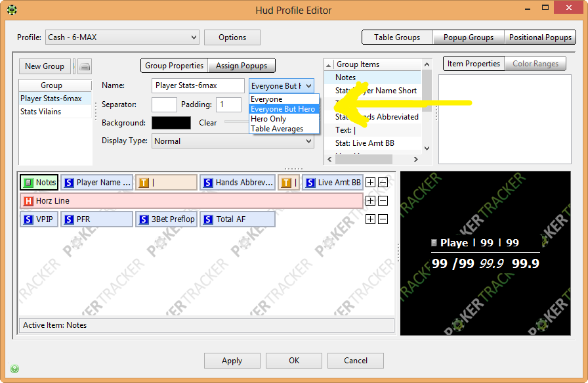This screenshot has height=383, width=588.
Task: Click the Group Items horizontal scrollbar thumb
Action: click(x=364, y=159)
